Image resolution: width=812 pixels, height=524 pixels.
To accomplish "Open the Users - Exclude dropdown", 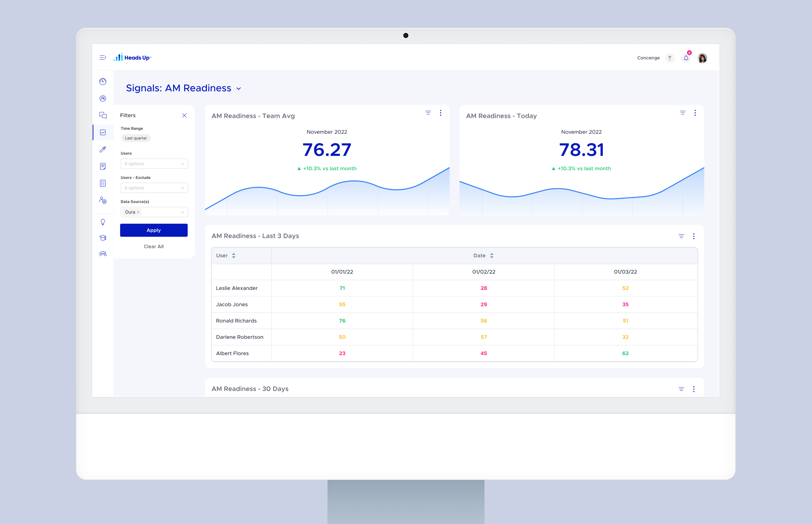I will point(154,188).
